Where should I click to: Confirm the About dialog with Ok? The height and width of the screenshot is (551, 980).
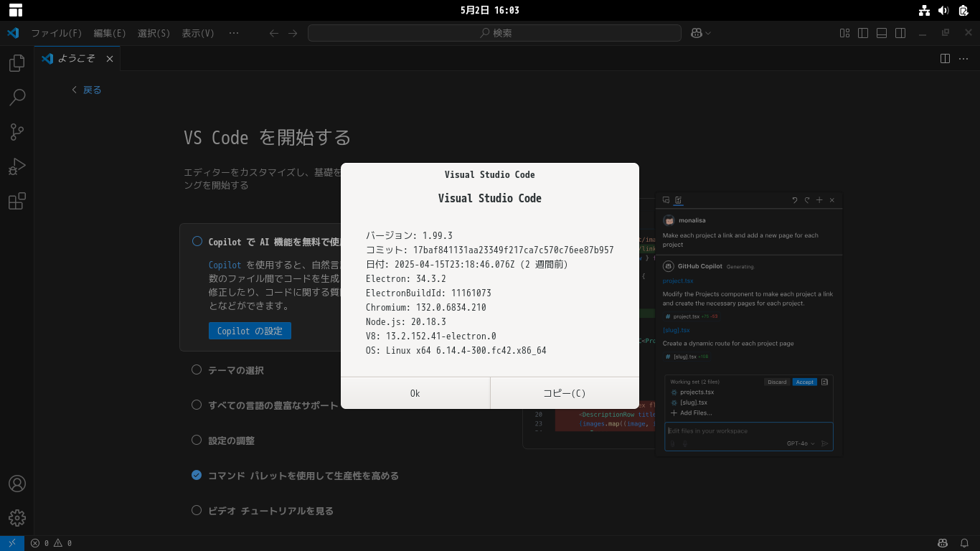pos(415,393)
